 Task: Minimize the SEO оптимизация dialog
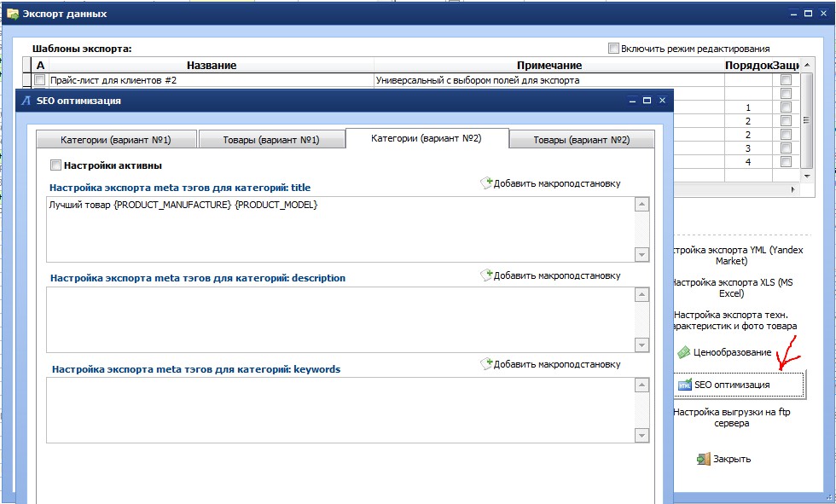click(x=632, y=100)
